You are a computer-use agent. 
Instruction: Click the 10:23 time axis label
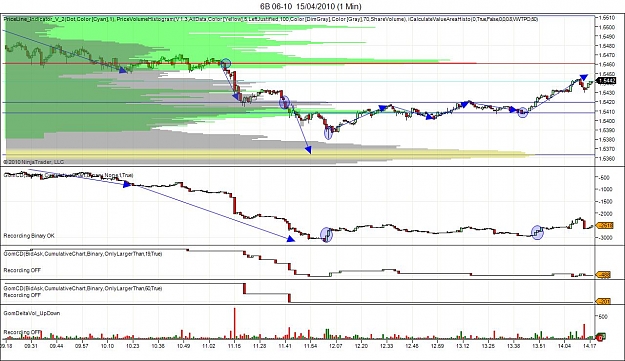click(132, 346)
